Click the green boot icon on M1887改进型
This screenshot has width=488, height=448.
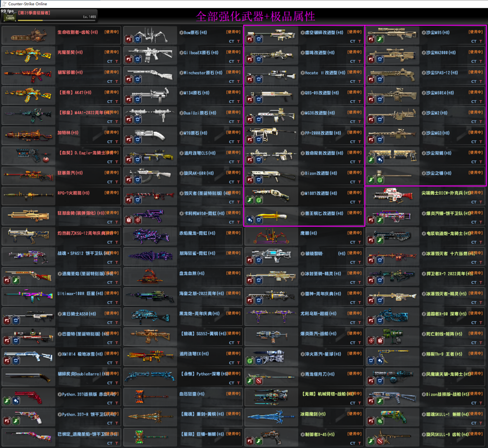pyautogui.click(x=249, y=200)
